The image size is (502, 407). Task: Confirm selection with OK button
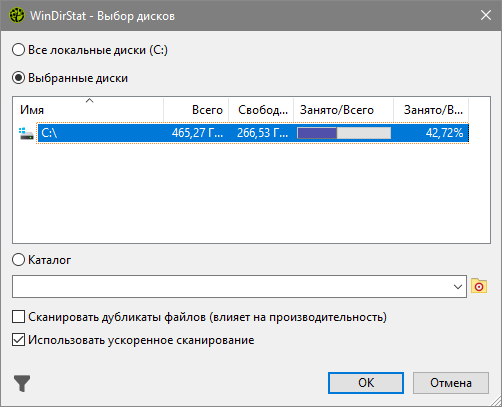(366, 383)
